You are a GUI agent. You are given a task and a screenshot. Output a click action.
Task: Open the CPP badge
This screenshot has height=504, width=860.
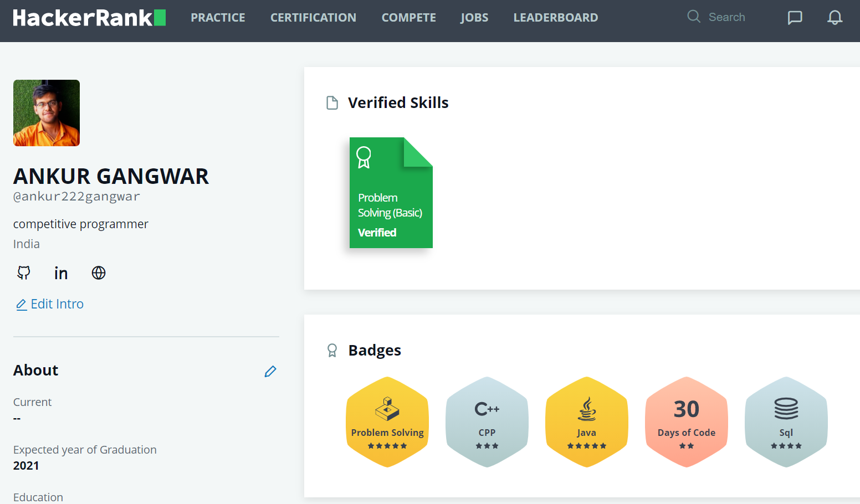[487, 422]
